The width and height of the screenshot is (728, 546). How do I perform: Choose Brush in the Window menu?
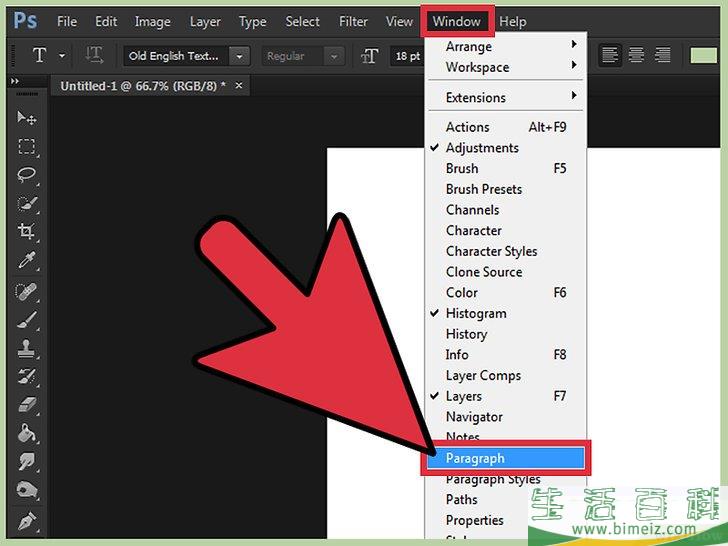pos(506,168)
